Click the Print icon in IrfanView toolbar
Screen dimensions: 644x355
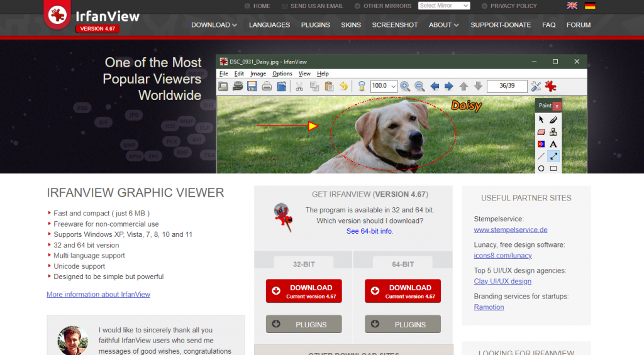267,86
